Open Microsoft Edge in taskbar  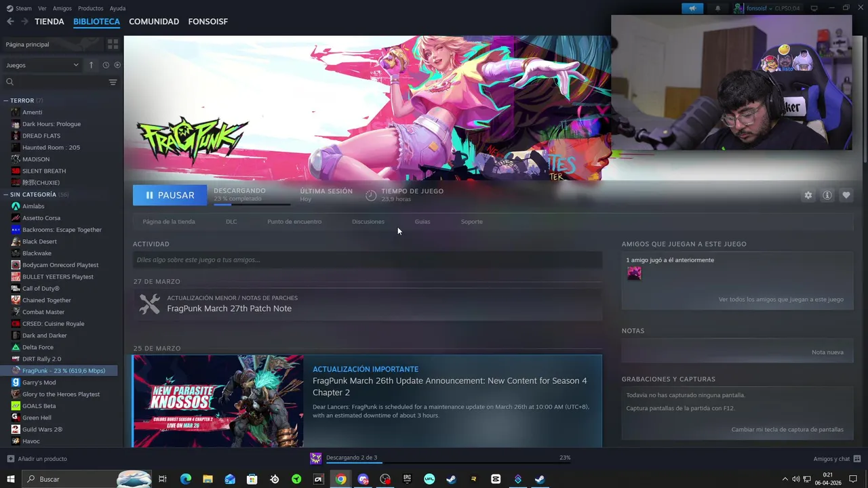[186, 479]
